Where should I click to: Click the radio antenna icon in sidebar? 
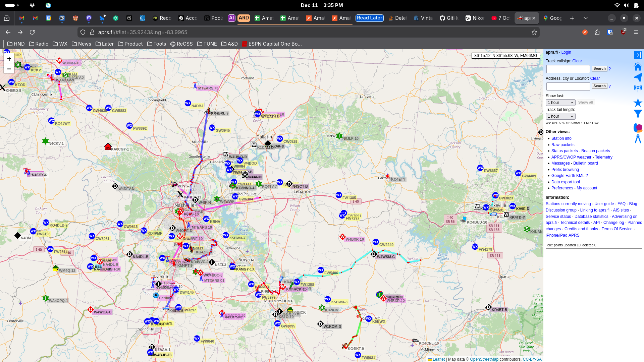pyautogui.click(x=638, y=88)
